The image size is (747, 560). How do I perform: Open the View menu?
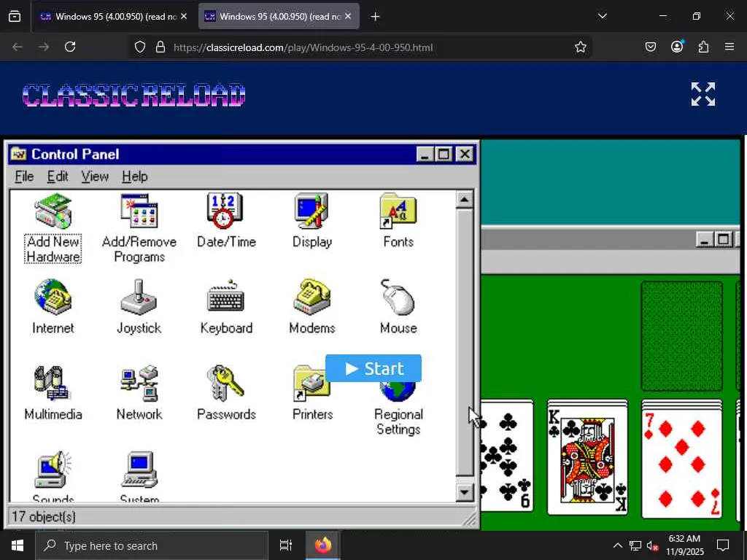click(x=95, y=176)
